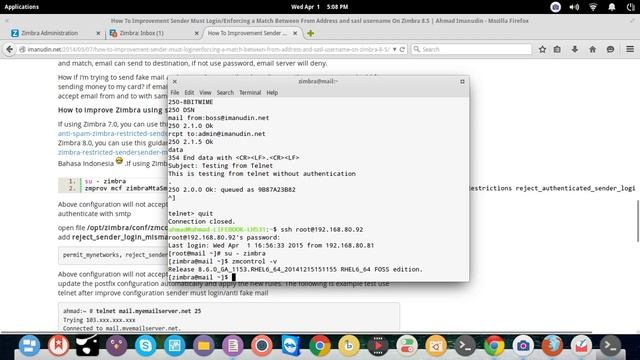Open the power session indicator

tap(631, 7)
